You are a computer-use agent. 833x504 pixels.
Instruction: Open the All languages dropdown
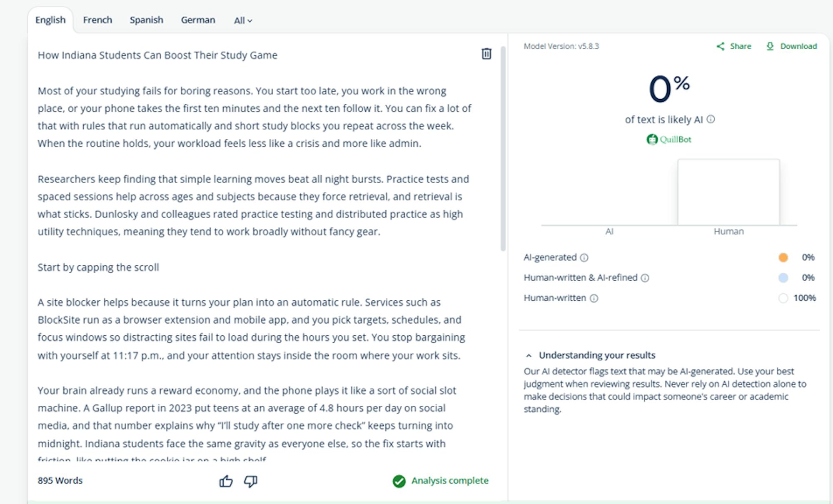point(243,20)
